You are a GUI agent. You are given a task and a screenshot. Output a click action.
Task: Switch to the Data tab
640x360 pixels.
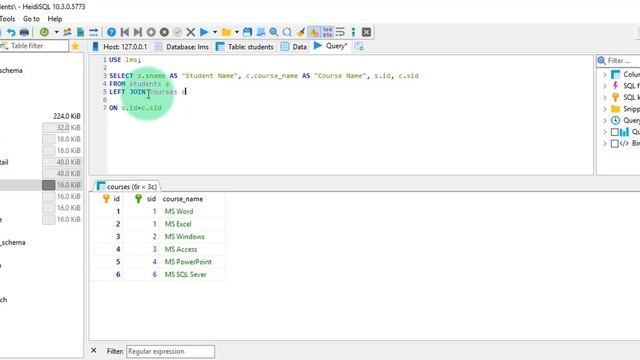294,47
